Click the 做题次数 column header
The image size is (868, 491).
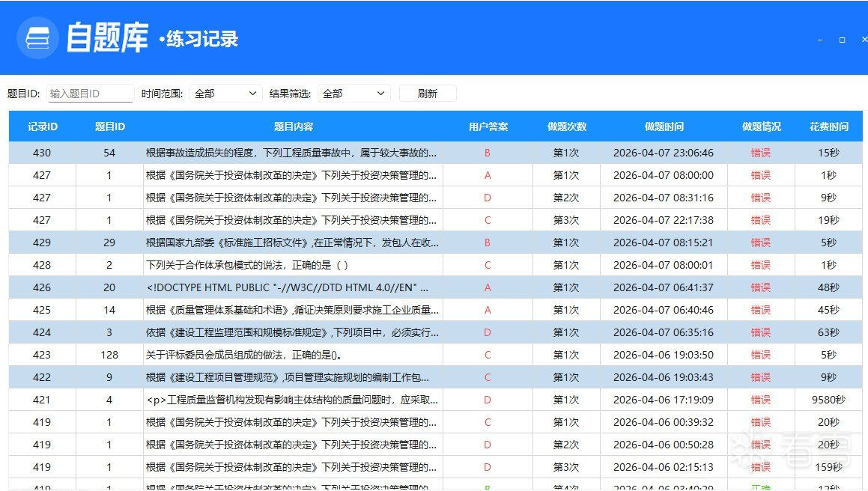566,126
